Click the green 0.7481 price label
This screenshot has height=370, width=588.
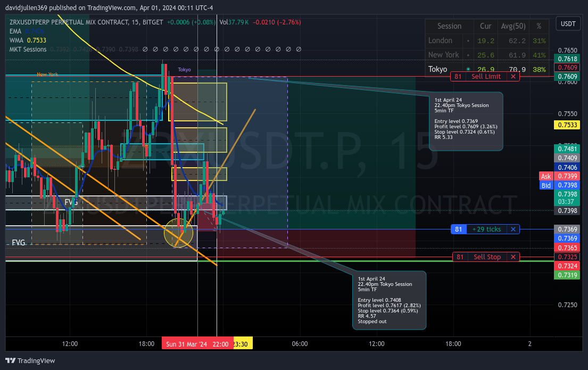567,149
